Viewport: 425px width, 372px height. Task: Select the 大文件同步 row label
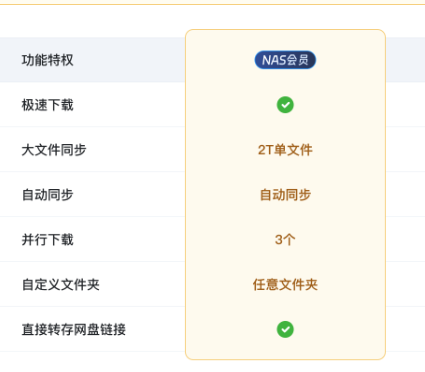[54, 150]
